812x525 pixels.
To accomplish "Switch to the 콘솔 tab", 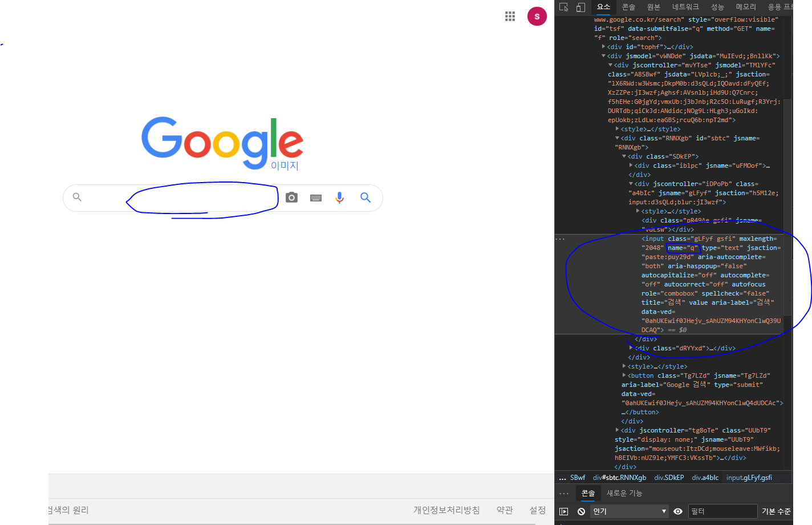I will [628, 7].
